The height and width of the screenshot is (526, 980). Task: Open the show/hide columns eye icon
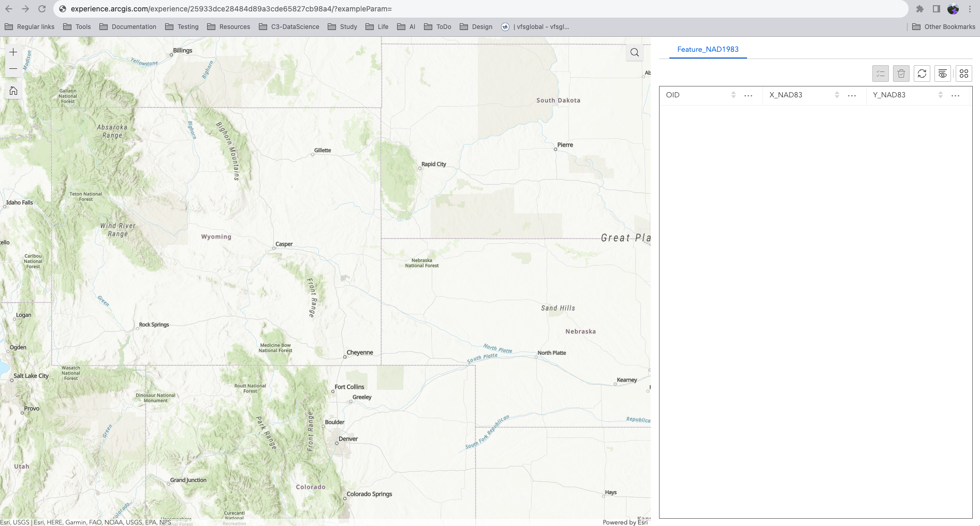tap(942, 73)
